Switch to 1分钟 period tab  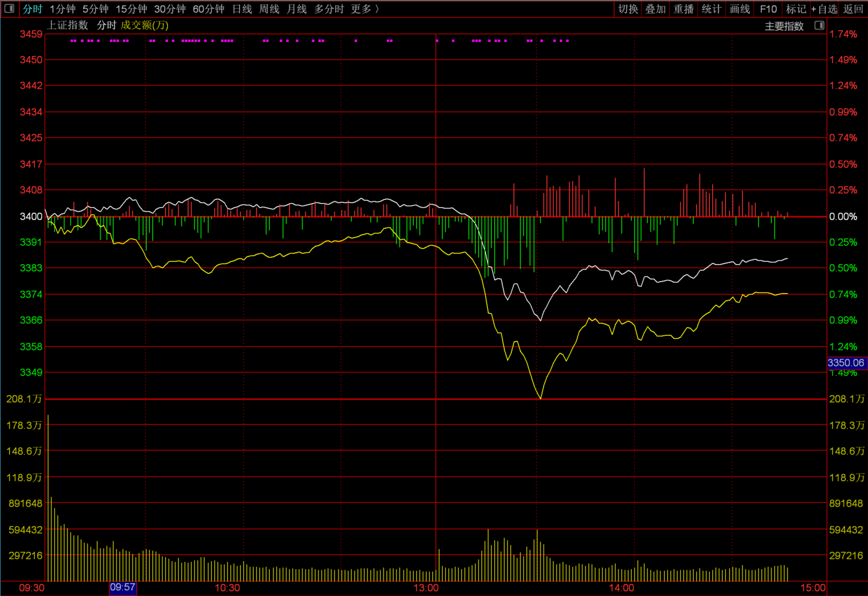(x=62, y=9)
